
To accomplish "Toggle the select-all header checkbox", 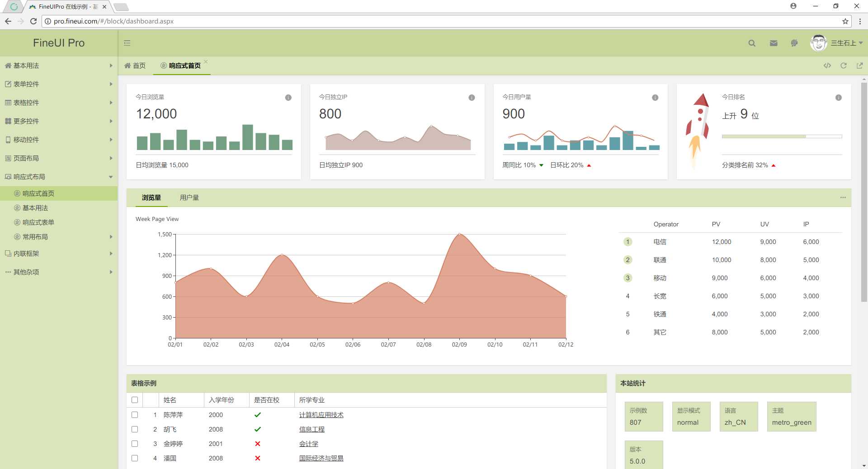I will [x=135, y=400].
